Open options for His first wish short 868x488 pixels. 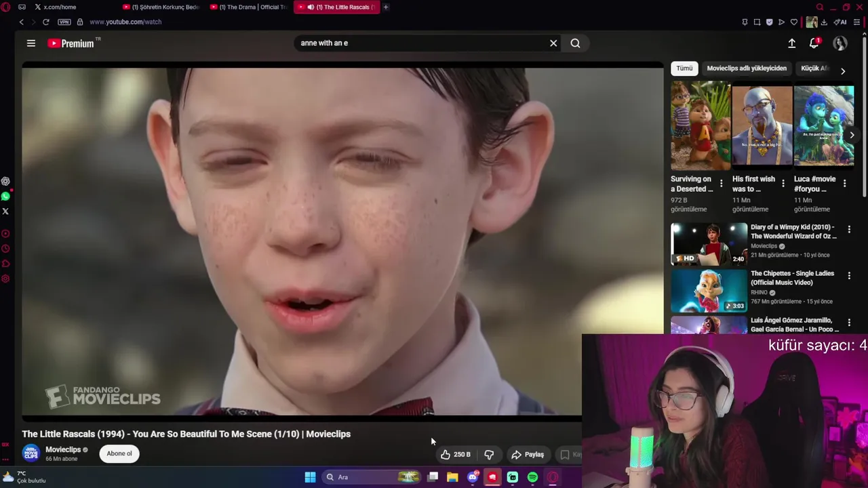pos(783,184)
